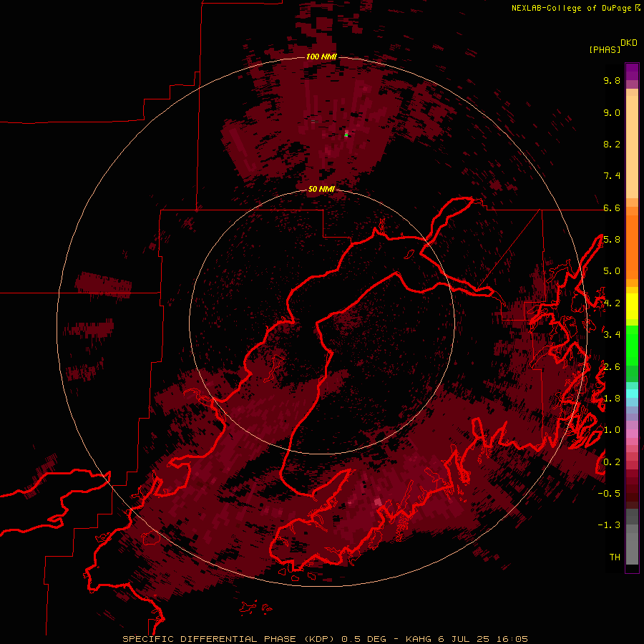This screenshot has height=644, width=644.
Task: Click the 8.2 legend value
Action: 612,144
